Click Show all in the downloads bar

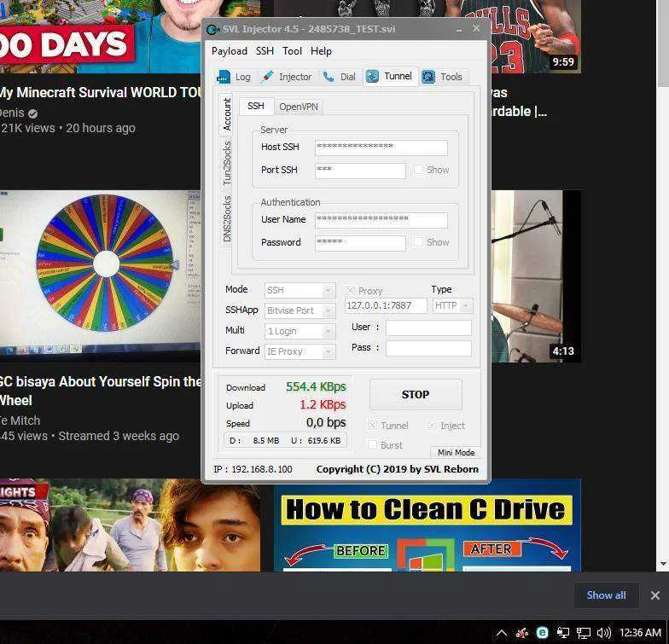(x=606, y=595)
